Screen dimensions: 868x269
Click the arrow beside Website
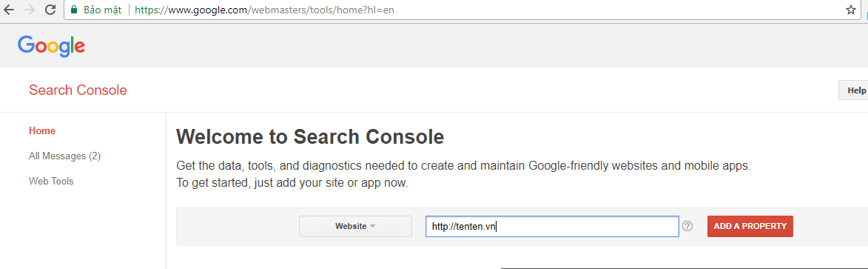pyautogui.click(x=372, y=226)
